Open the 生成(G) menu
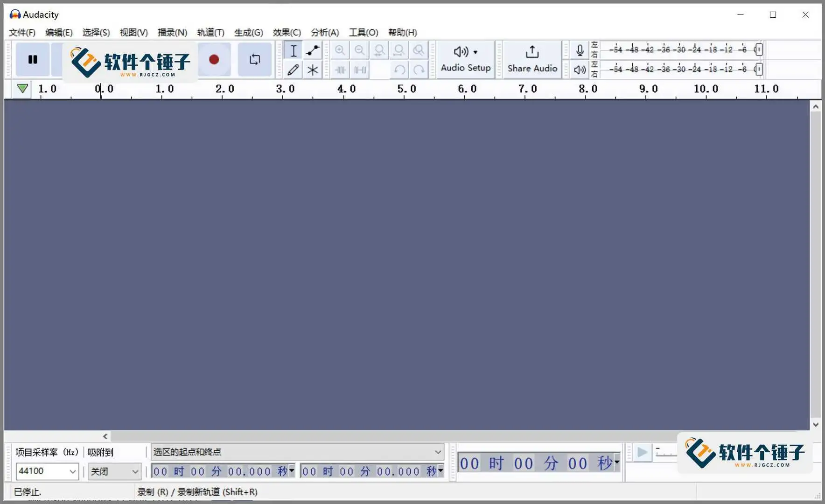Image resolution: width=825 pixels, height=504 pixels. tap(249, 32)
